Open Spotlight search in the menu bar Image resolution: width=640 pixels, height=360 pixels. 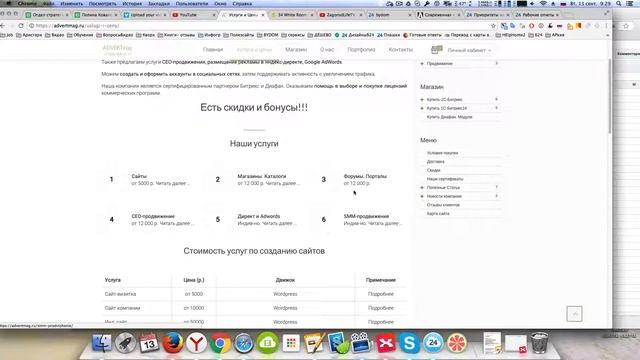point(619,3)
